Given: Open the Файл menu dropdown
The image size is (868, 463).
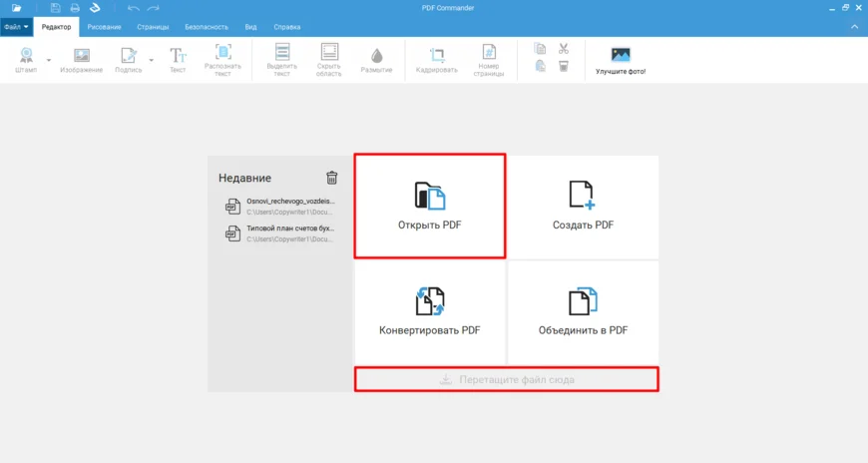Looking at the screenshot, I should (16, 27).
